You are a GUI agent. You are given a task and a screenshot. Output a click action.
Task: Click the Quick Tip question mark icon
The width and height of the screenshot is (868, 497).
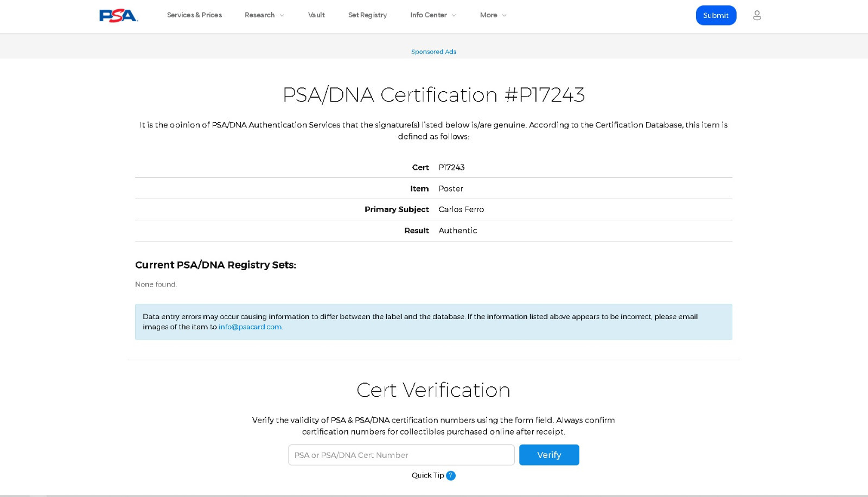(451, 476)
